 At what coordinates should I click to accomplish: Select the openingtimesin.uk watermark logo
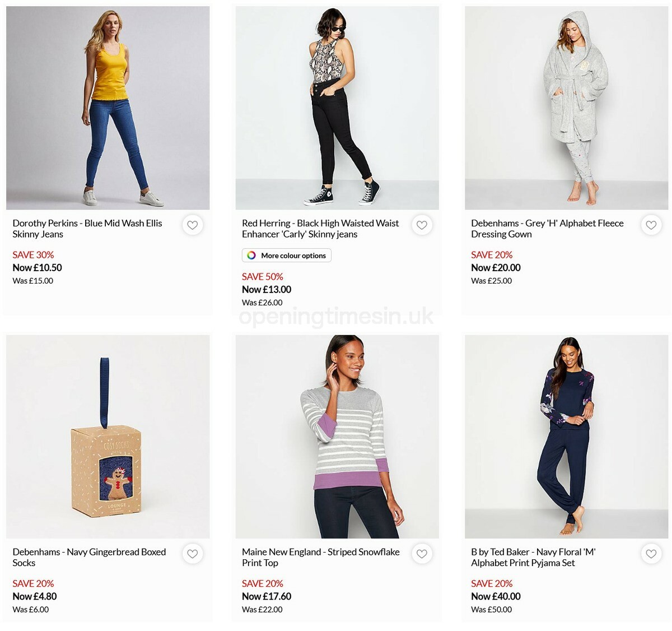pyautogui.click(x=335, y=317)
